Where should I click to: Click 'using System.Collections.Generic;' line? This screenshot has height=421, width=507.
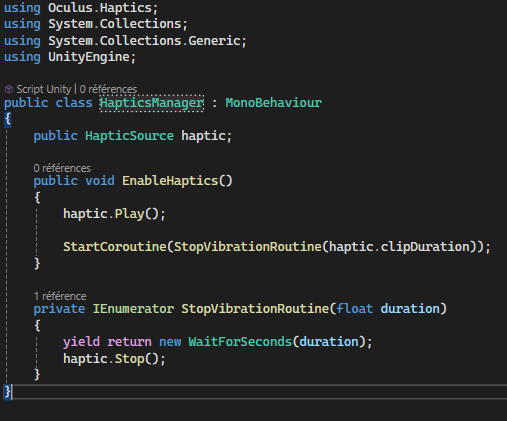(125, 41)
